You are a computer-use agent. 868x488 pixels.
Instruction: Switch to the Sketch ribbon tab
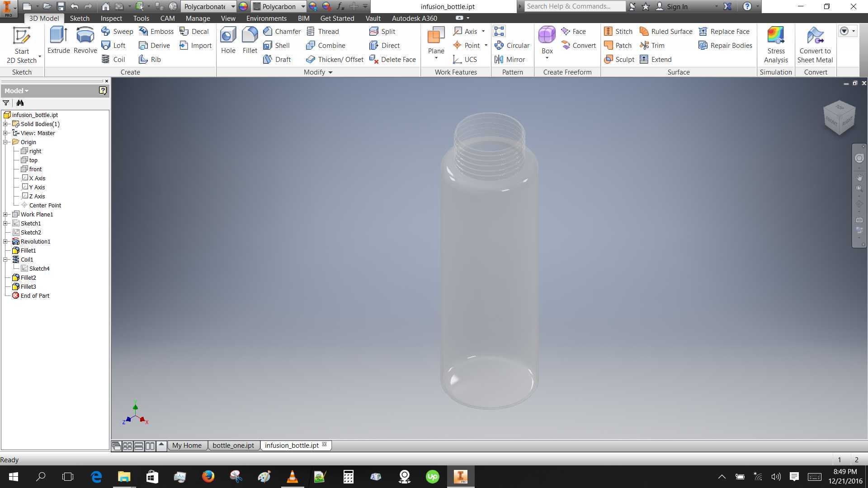coord(80,18)
